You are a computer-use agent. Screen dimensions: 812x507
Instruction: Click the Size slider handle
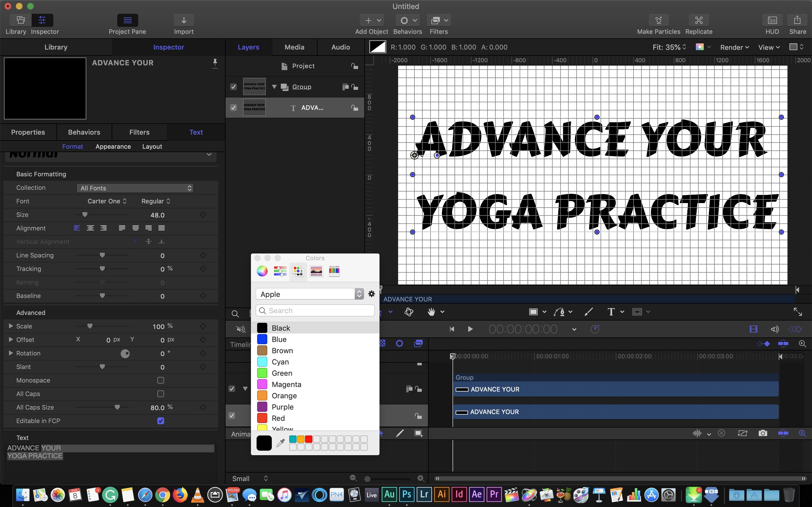click(x=85, y=215)
